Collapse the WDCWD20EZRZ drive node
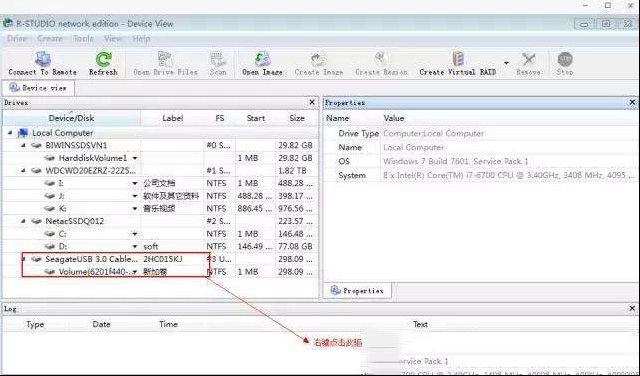 [23, 170]
